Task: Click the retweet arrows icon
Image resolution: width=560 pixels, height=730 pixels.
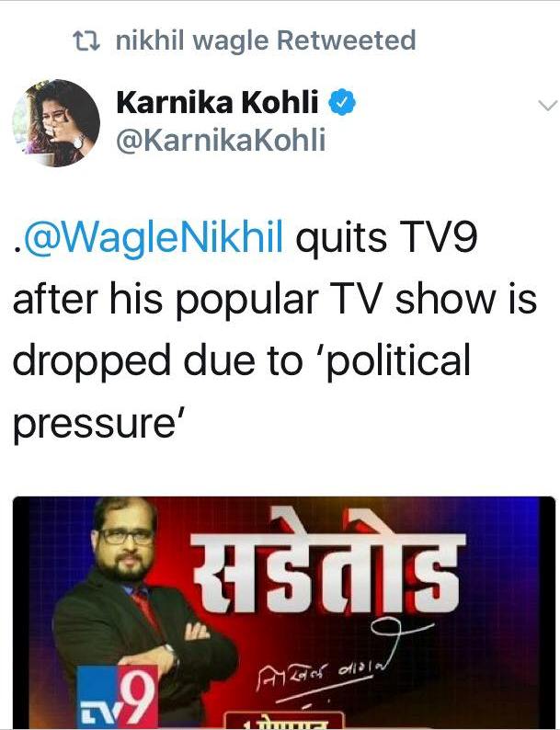Action: (x=86, y=40)
